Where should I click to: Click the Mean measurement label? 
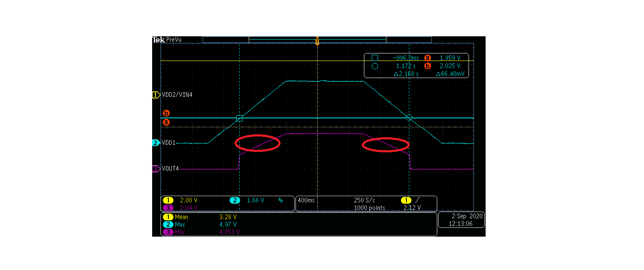pos(181,217)
